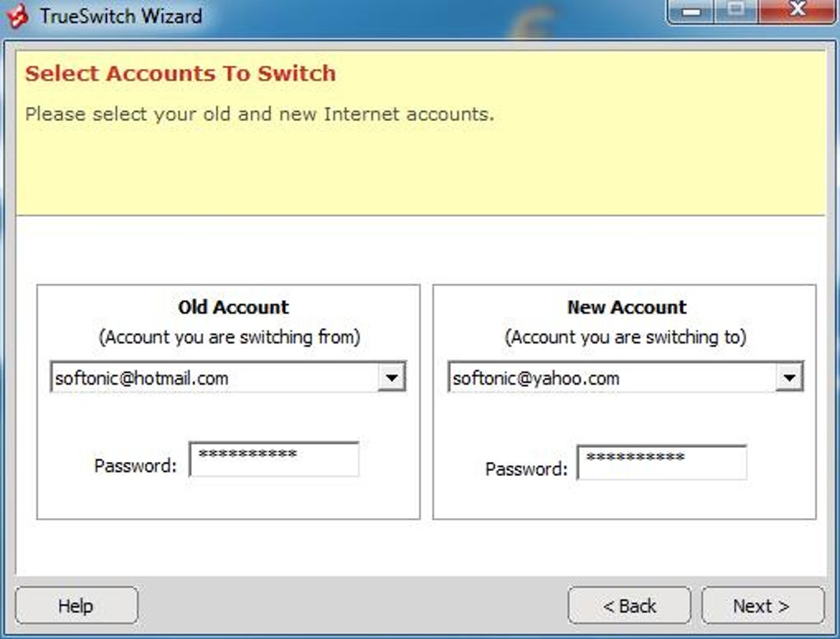Proceed by clicking Next
The height and width of the screenshot is (639, 840).
763,605
